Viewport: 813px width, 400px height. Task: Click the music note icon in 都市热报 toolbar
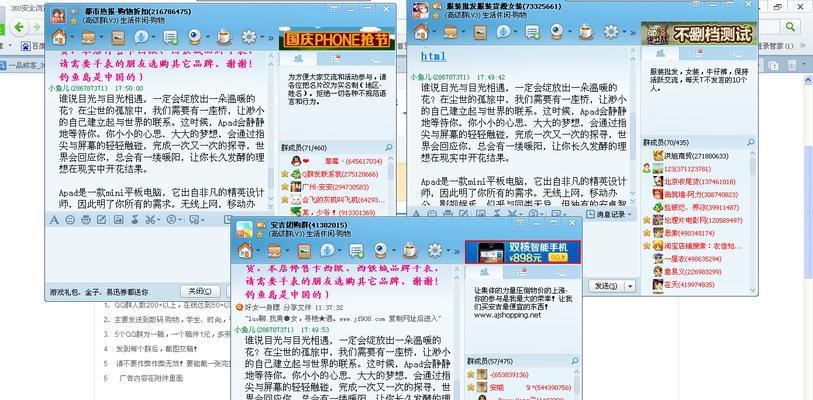point(134,219)
